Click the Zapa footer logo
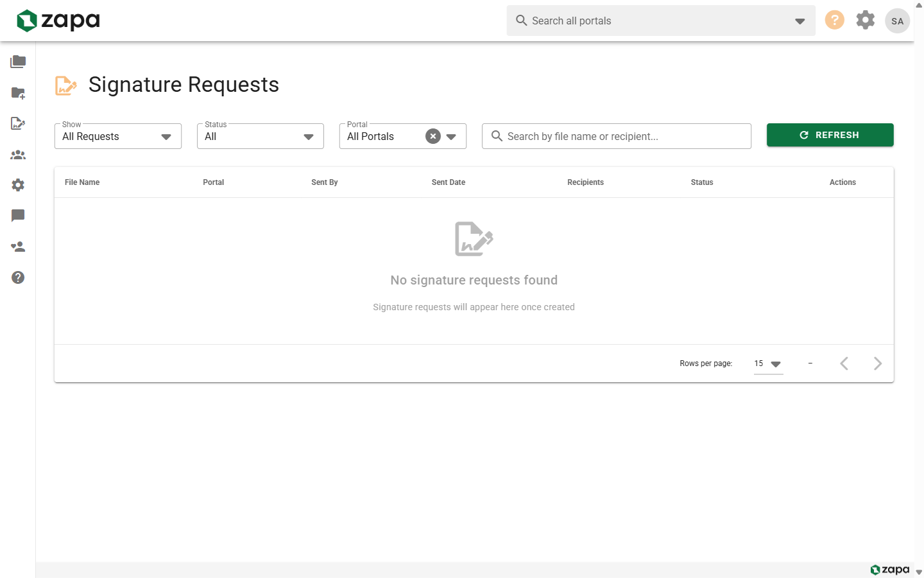This screenshot has width=924, height=578. pyautogui.click(x=890, y=570)
